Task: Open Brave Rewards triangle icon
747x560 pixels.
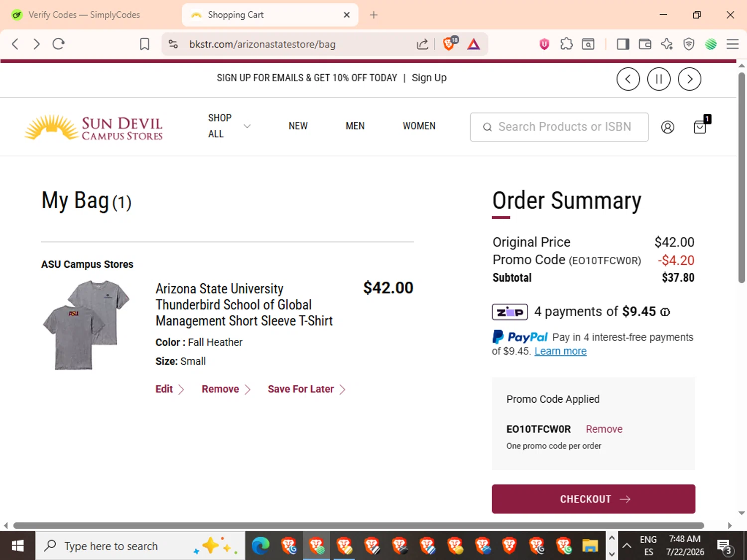Action: [x=474, y=44]
